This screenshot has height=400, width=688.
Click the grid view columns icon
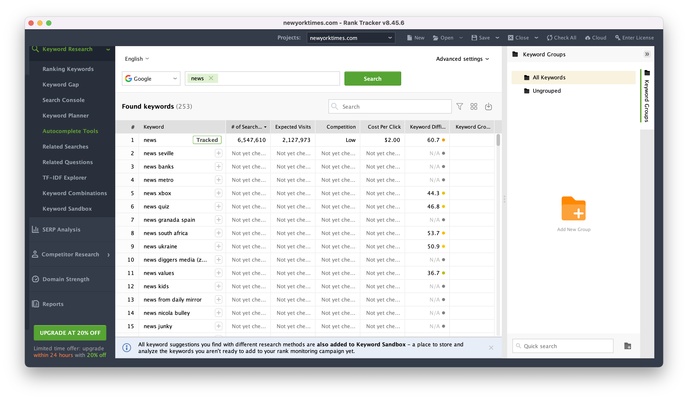tap(474, 107)
